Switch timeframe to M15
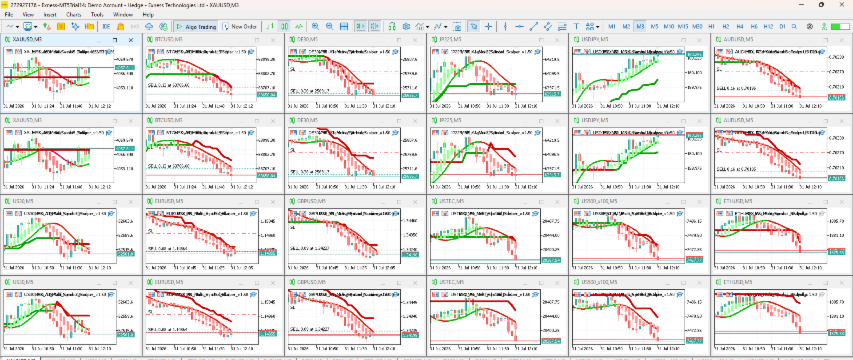Viewport: 853px width, 360px height. 683,26
